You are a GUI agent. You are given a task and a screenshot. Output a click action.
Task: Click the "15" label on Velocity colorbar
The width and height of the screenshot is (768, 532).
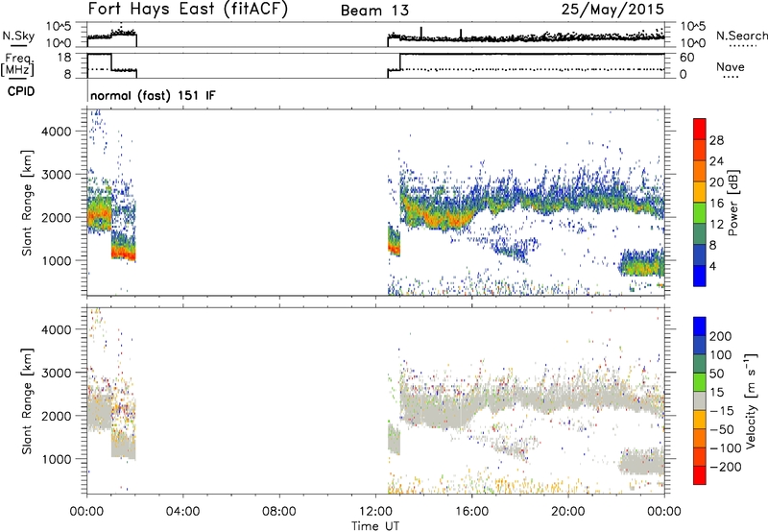point(717,393)
